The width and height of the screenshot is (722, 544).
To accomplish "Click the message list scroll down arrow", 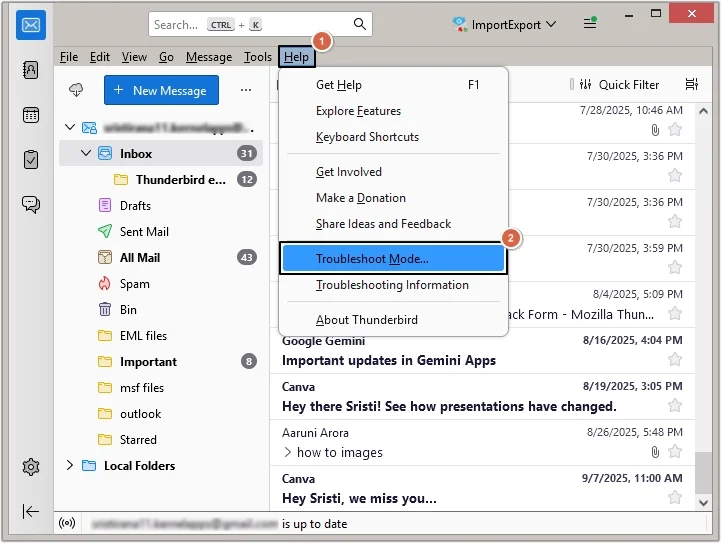I will click(703, 503).
